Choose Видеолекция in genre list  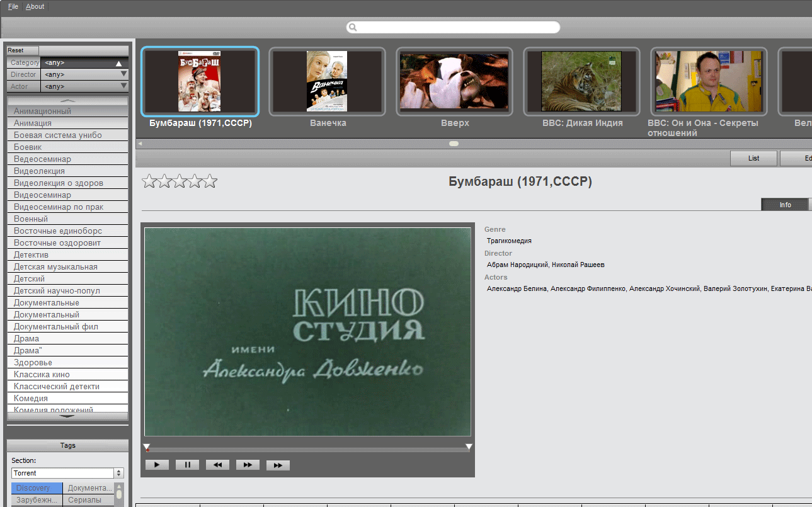pyautogui.click(x=67, y=171)
